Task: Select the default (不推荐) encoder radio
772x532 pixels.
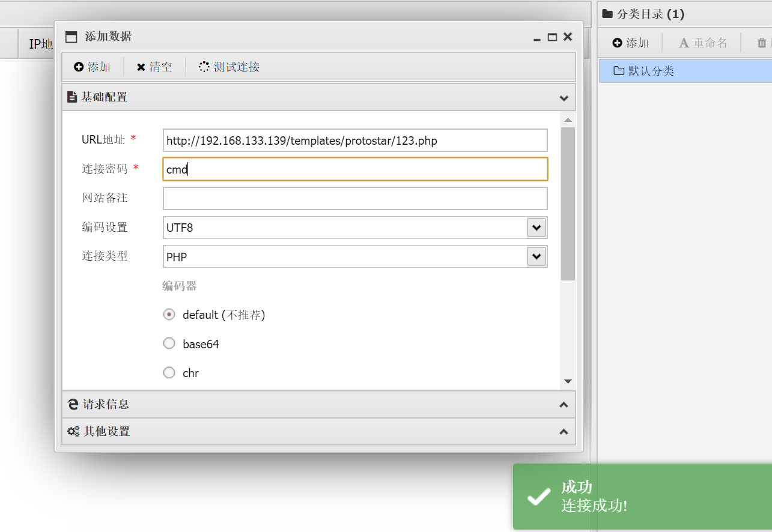Action: [169, 315]
